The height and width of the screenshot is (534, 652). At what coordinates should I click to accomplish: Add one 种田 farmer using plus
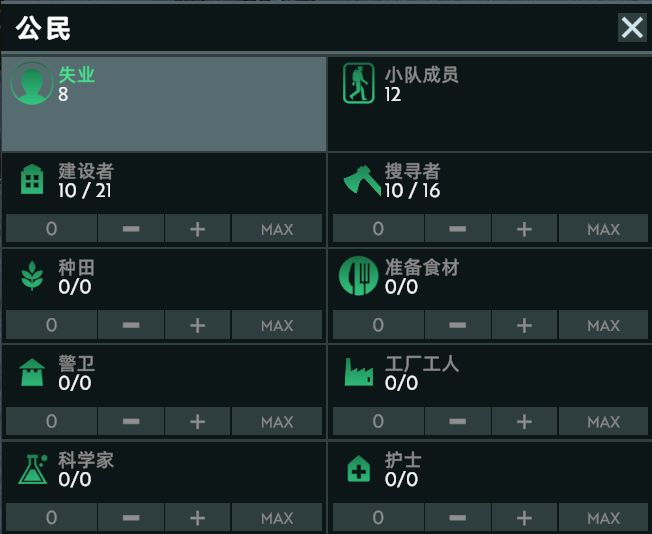pyautogui.click(x=197, y=325)
